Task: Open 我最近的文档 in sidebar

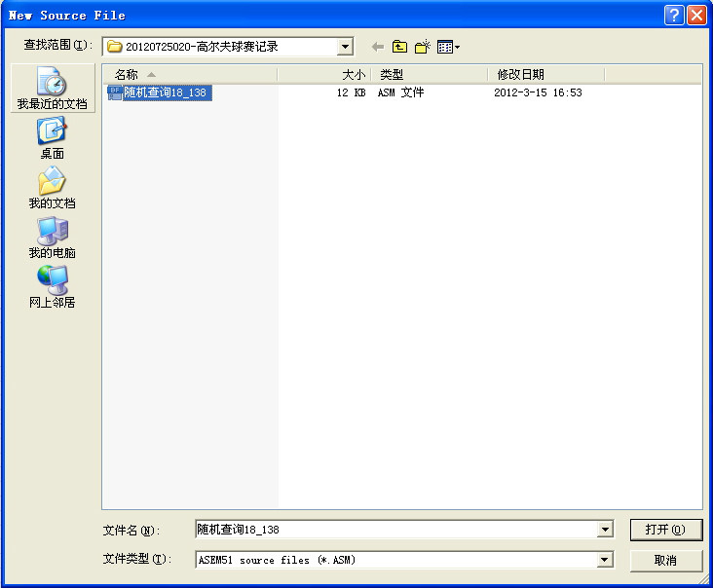Action: (x=52, y=89)
